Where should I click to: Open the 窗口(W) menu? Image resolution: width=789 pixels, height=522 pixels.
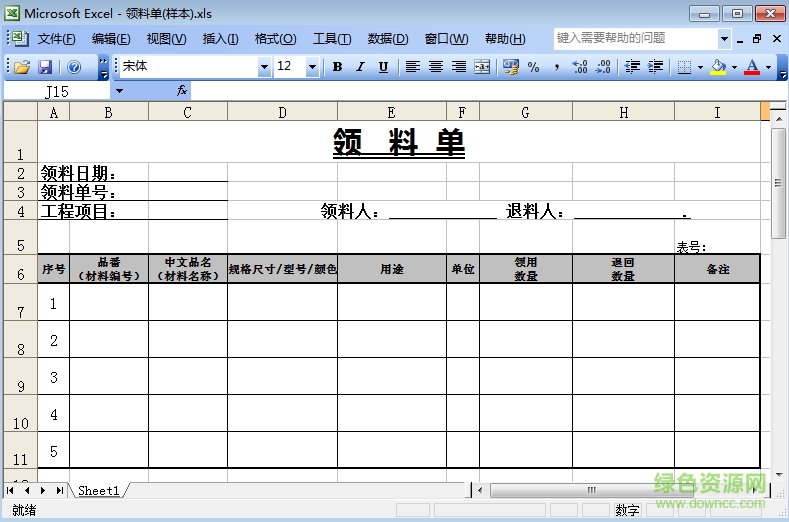click(446, 39)
